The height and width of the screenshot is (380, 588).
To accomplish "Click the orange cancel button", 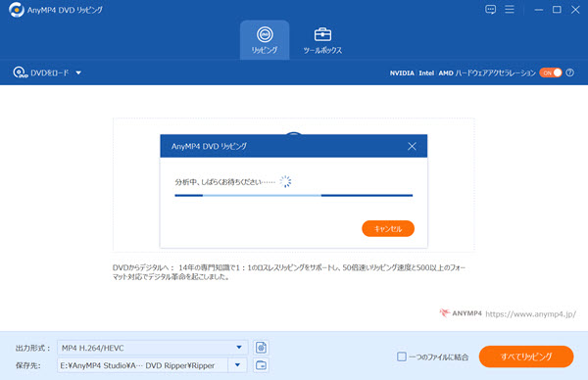I will tap(388, 228).
